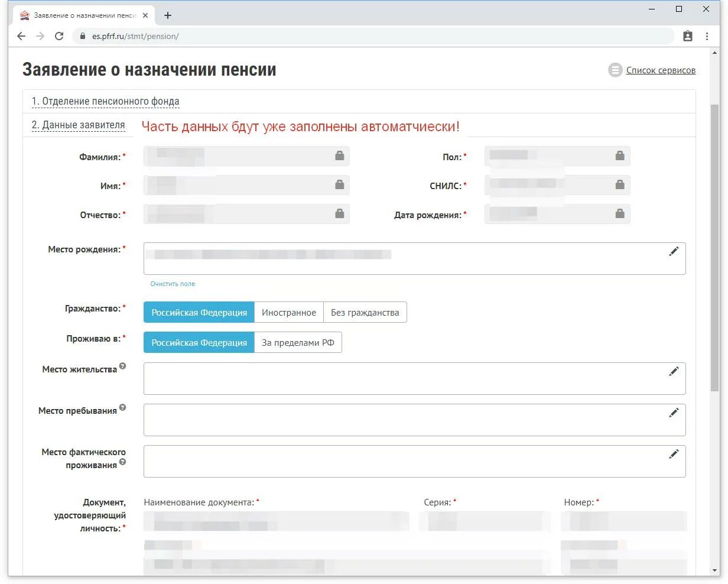Image resolution: width=728 pixels, height=584 pixels.
Task: Expand section 1. Отделение пенсионного фонда
Action: point(105,101)
